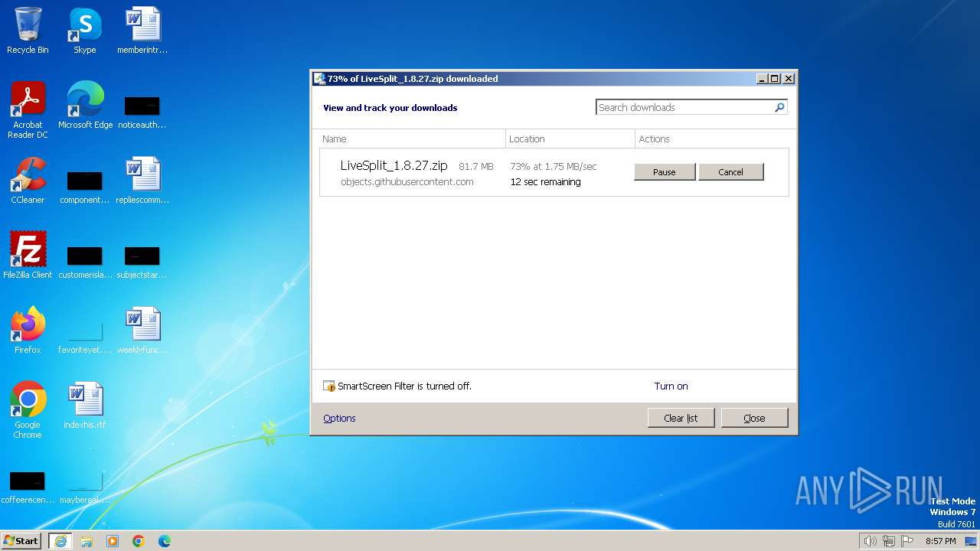Select the maybereal desktop file
The height and width of the screenshot is (551, 980).
click(85, 487)
